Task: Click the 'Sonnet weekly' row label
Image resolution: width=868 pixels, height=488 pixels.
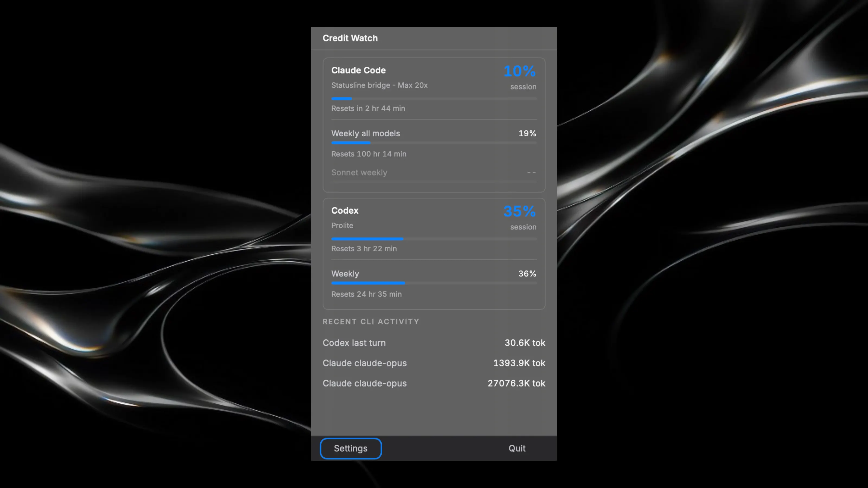Action: click(x=359, y=172)
